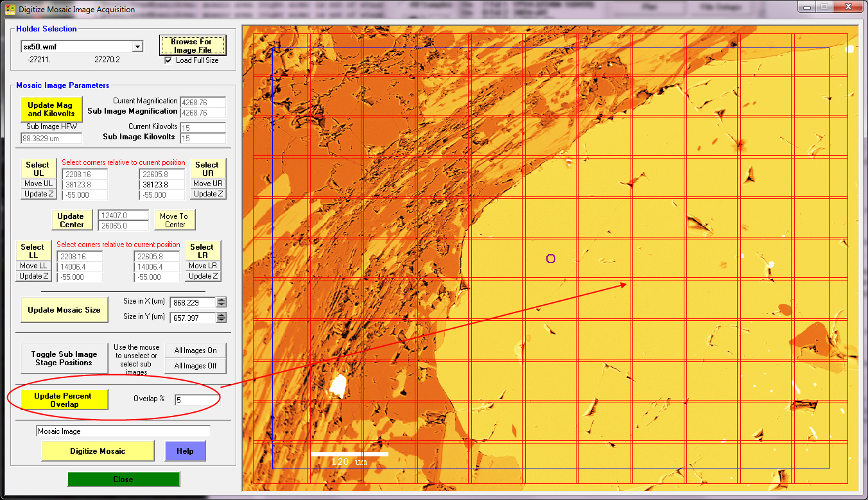Click Update Z under Select UR
Screen dimensions: 868x500
click(208, 194)
